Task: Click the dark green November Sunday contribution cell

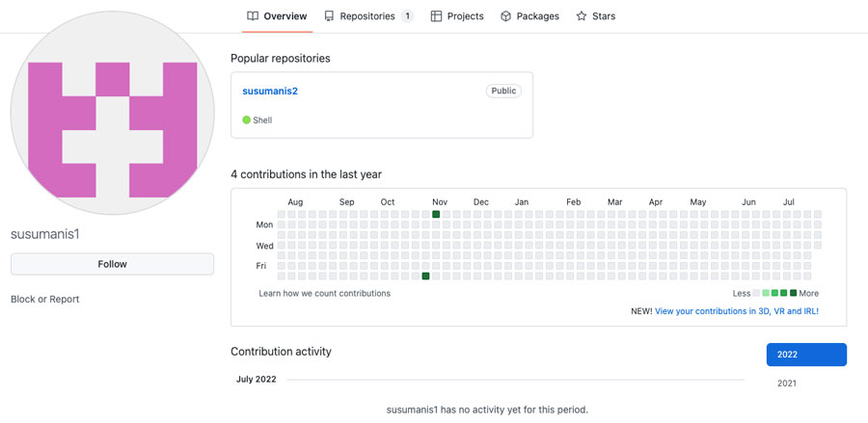Action: click(x=436, y=214)
